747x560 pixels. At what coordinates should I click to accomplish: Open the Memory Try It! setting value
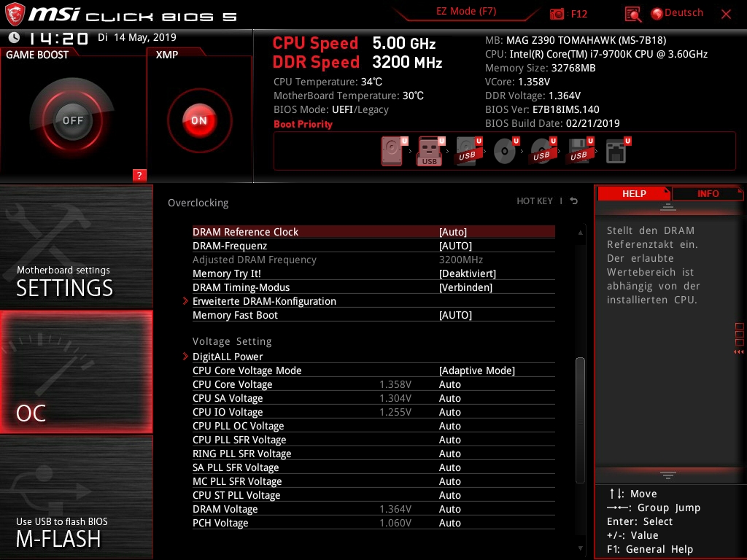click(468, 273)
